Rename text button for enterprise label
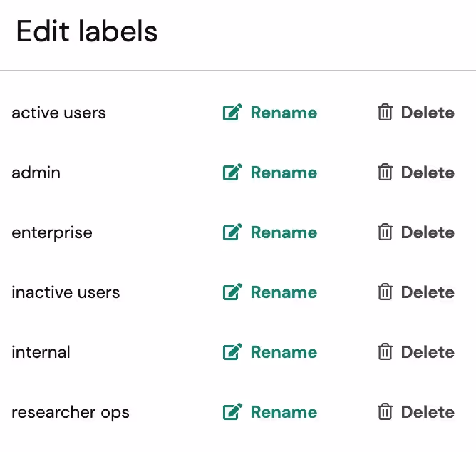Screen dimensions: 476x452 coord(284,232)
